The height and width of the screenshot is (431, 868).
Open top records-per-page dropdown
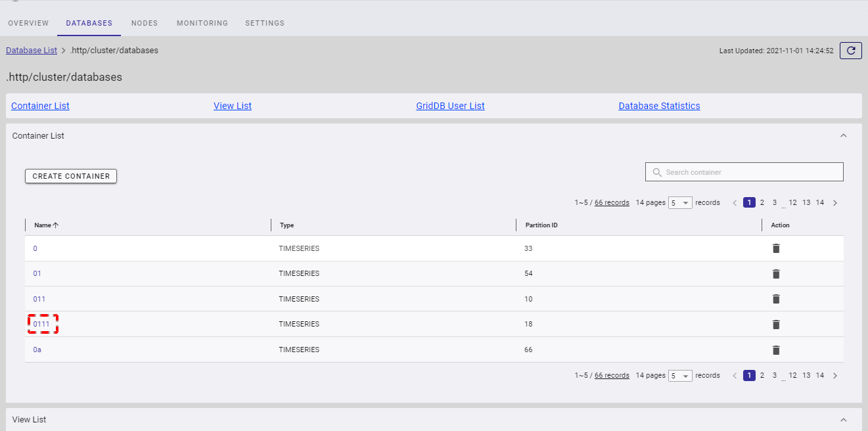point(680,203)
